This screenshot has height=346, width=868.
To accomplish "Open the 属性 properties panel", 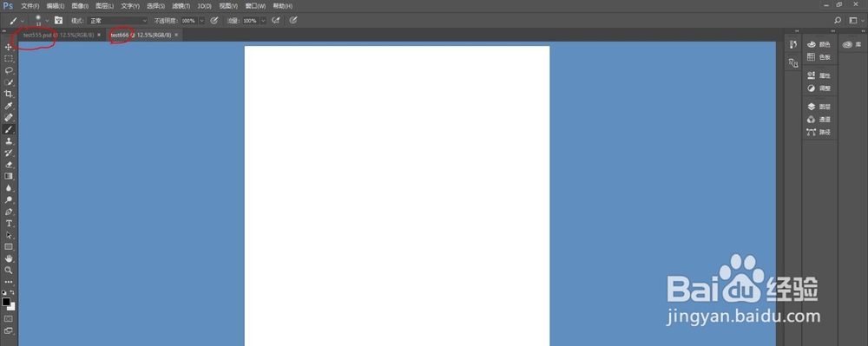I will click(819, 75).
